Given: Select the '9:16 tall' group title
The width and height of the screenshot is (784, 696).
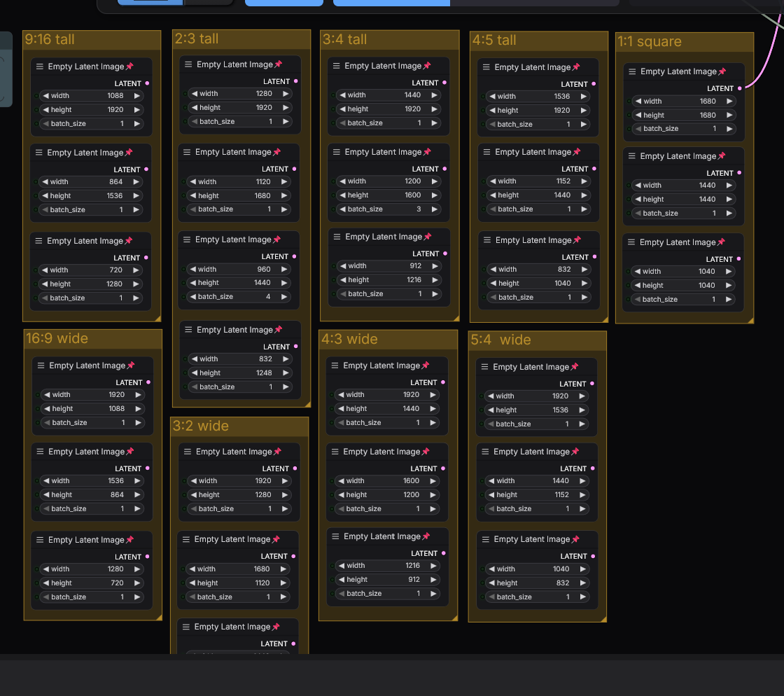Looking at the screenshot, I should (x=50, y=39).
